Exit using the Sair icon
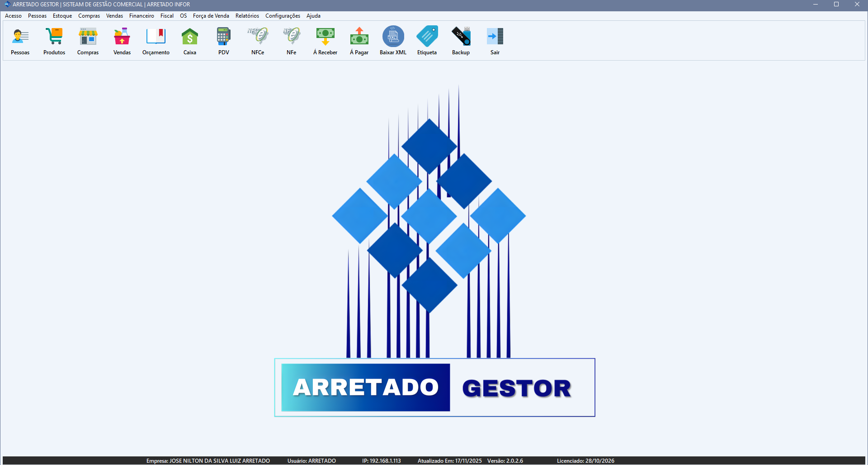This screenshot has width=868, height=465. pos(495,41)
